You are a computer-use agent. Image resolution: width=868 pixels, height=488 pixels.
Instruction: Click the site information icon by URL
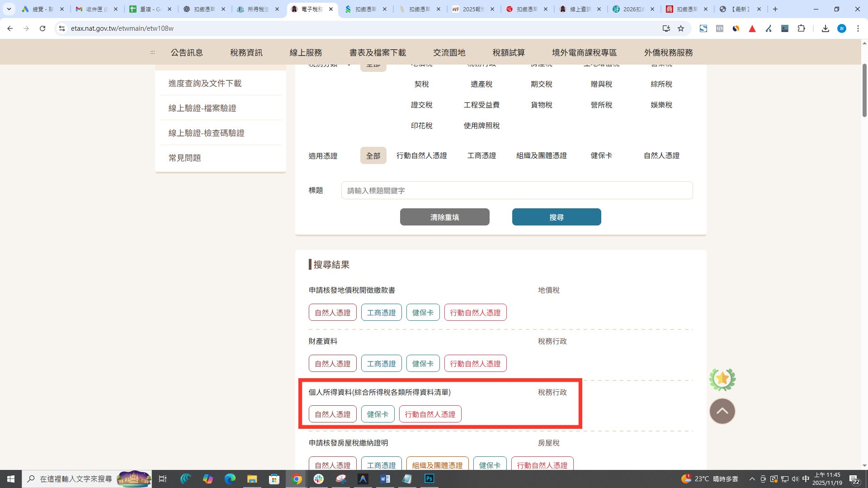coord(62,28)
